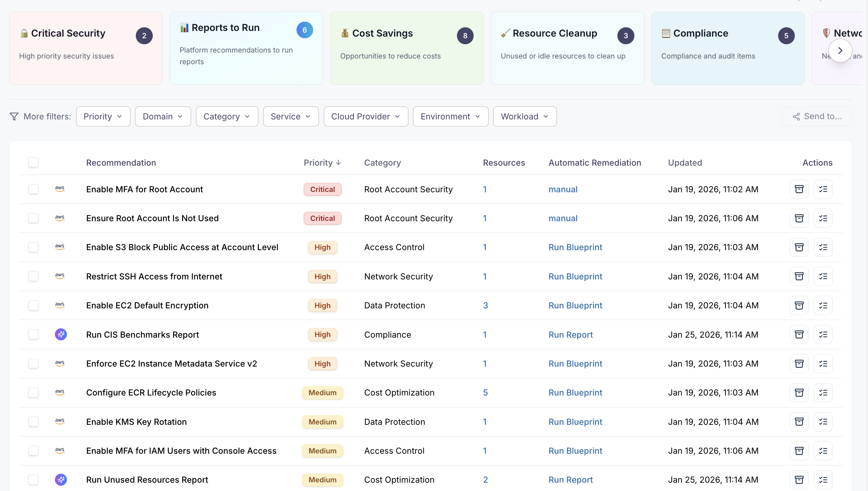Open the checklist actions for "Ensure Root Account Is Not Used"
This screenshot has width=868, height=491.
823,218
